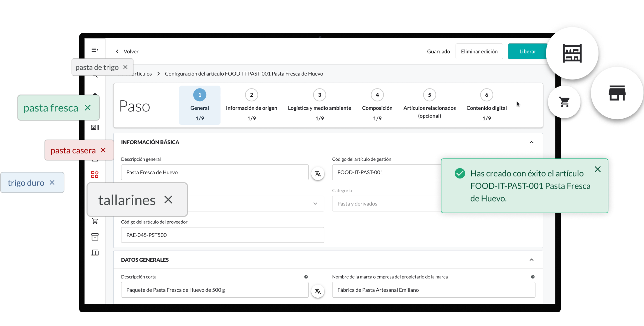
Task: Click the devices sidebar icon
Action: pos(95,253)
